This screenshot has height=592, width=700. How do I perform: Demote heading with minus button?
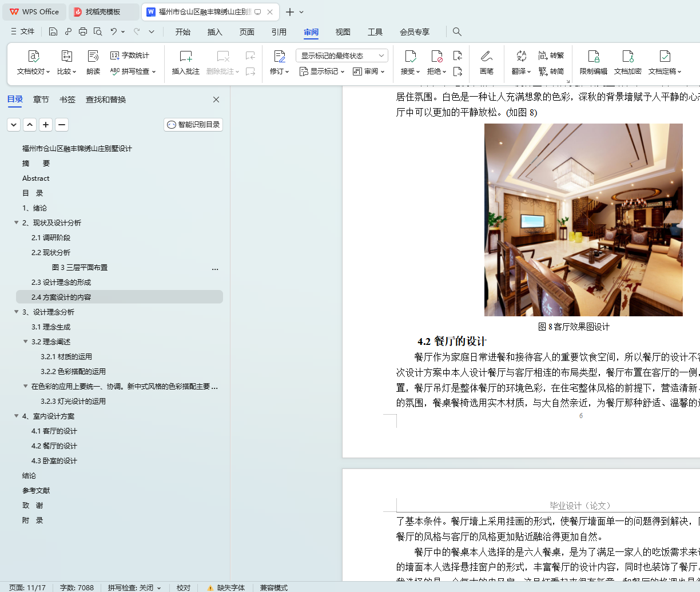tap(62, 125)
